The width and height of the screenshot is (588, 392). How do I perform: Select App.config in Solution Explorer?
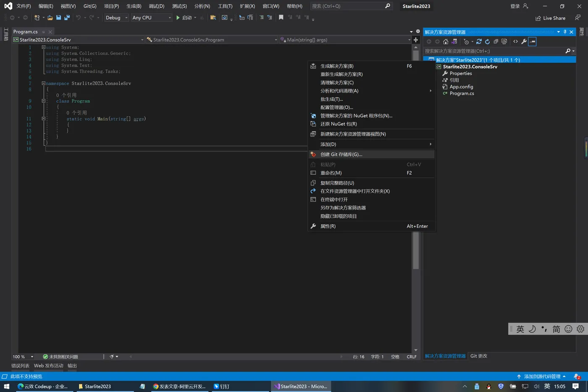(461, 87)
